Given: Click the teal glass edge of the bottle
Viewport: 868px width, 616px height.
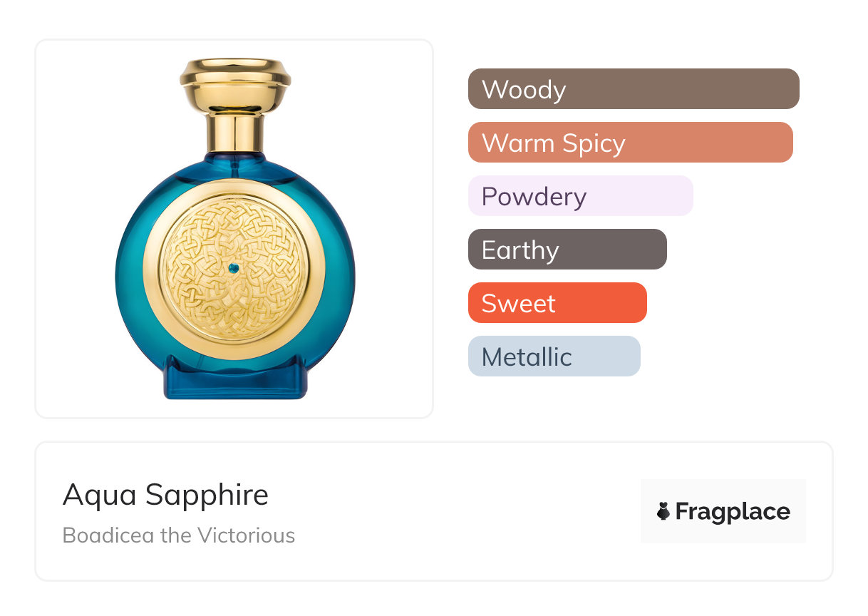Looking at the screenshot, I should [130, 271].
